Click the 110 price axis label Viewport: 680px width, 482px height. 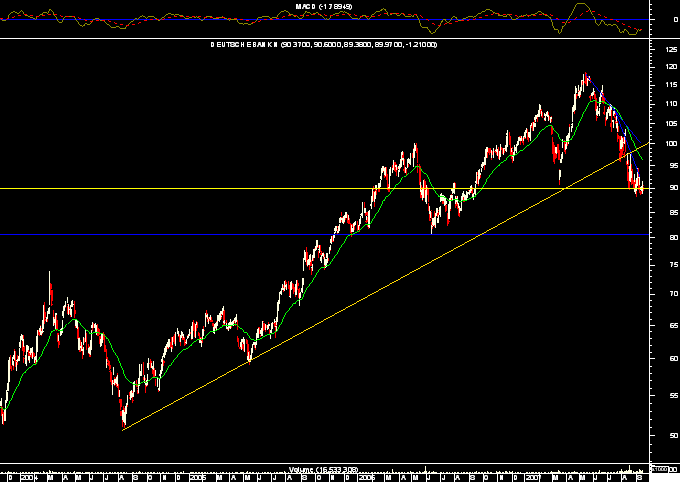pyautogui.click(x=671, y=104)
